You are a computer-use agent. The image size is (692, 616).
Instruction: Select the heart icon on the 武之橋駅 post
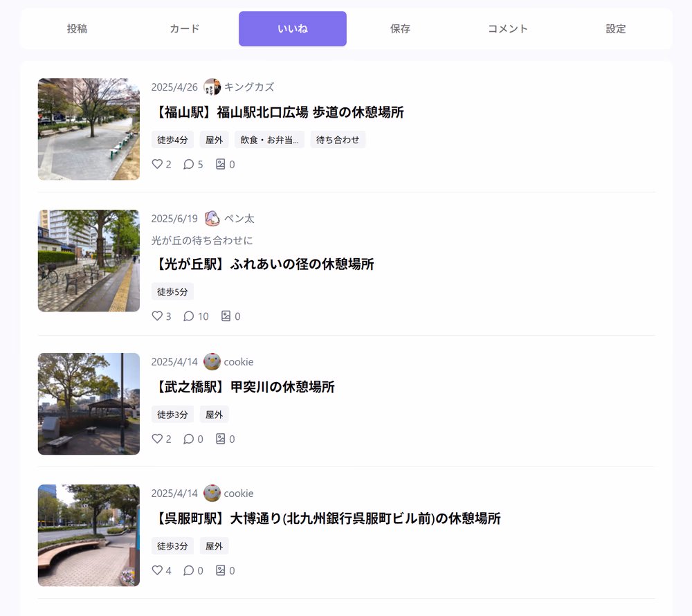click(157, 438)
